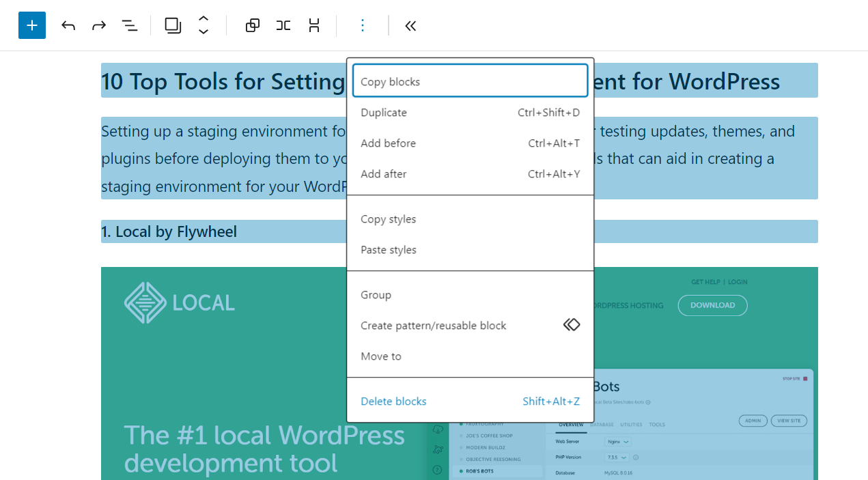This screenshot has height=480, width=868.
Task: Open the Nginx web server dropdown
Action: (619, 442)
